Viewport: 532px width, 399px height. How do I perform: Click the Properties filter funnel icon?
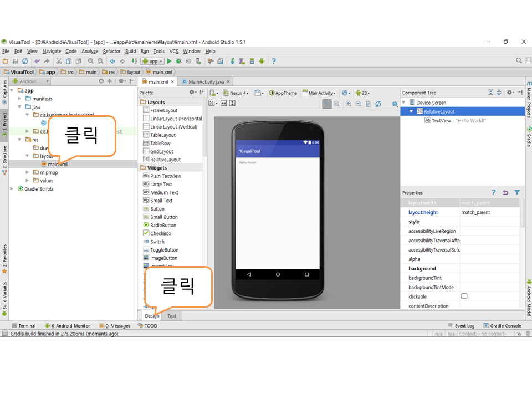coord(517,192)
